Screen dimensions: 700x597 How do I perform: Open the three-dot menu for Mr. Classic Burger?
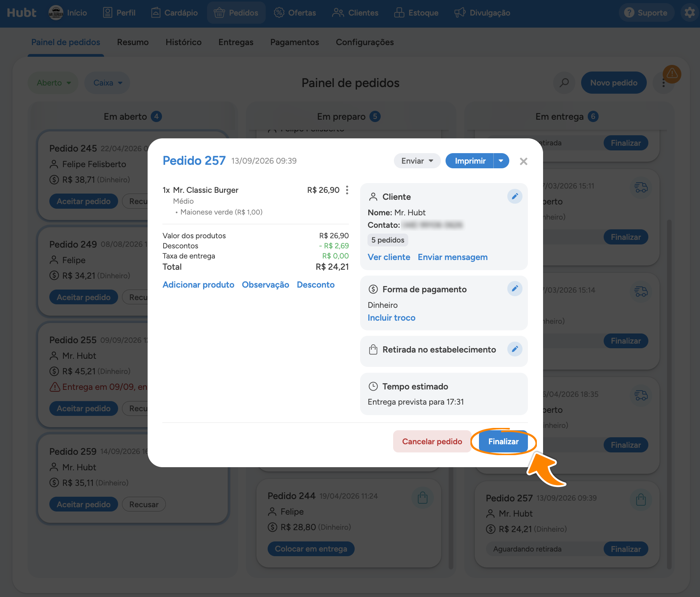347,190
